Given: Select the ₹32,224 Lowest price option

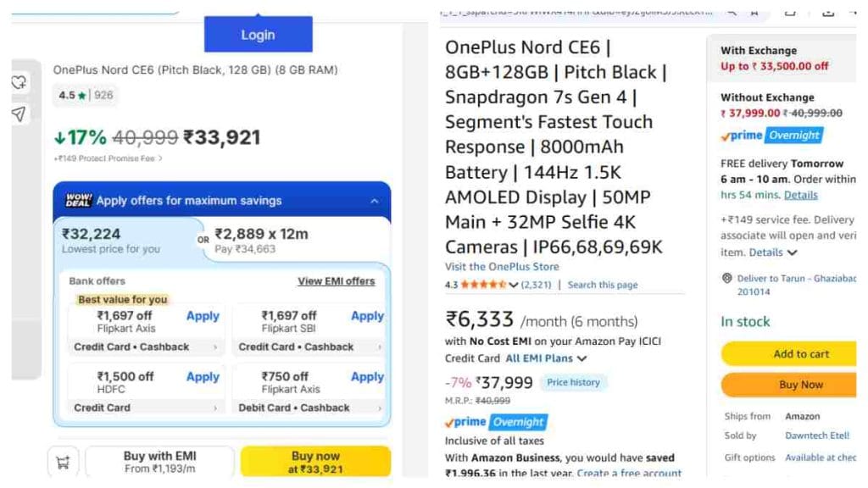Looking at the screenshot, I should click(126, 241).
